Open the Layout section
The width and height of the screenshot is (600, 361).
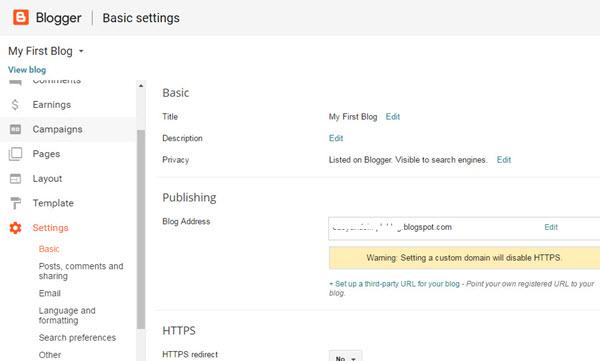coord(47,178)
